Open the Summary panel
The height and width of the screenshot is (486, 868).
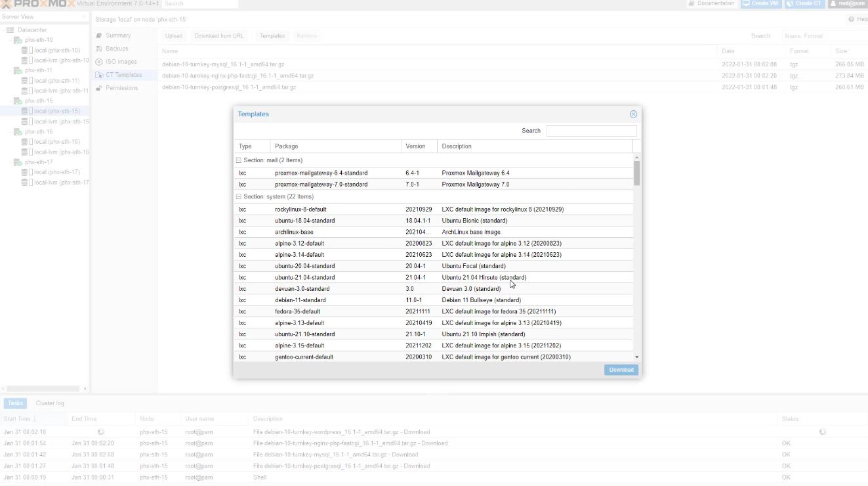coord(118,35)
